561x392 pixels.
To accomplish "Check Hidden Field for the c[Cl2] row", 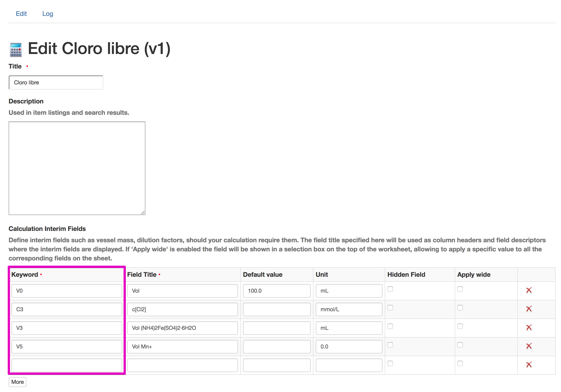I will click(390, 308).
